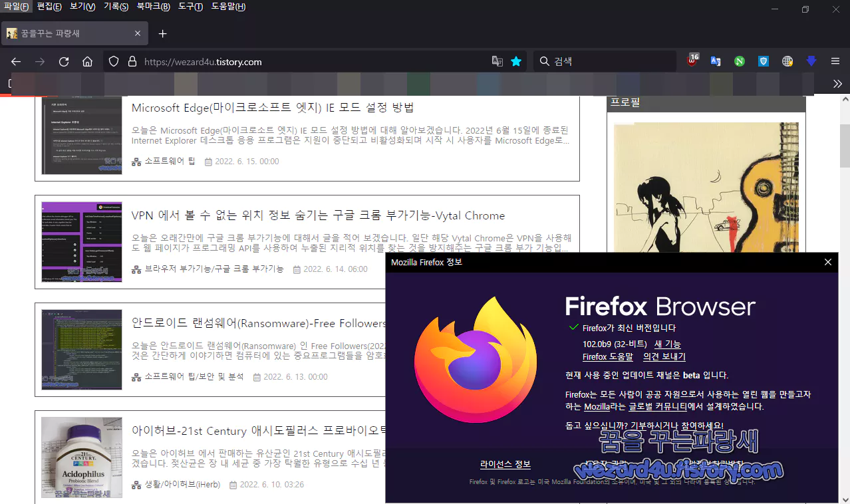Open the Ghostery extension popup
Screen dimensions: 850x504
692,61
